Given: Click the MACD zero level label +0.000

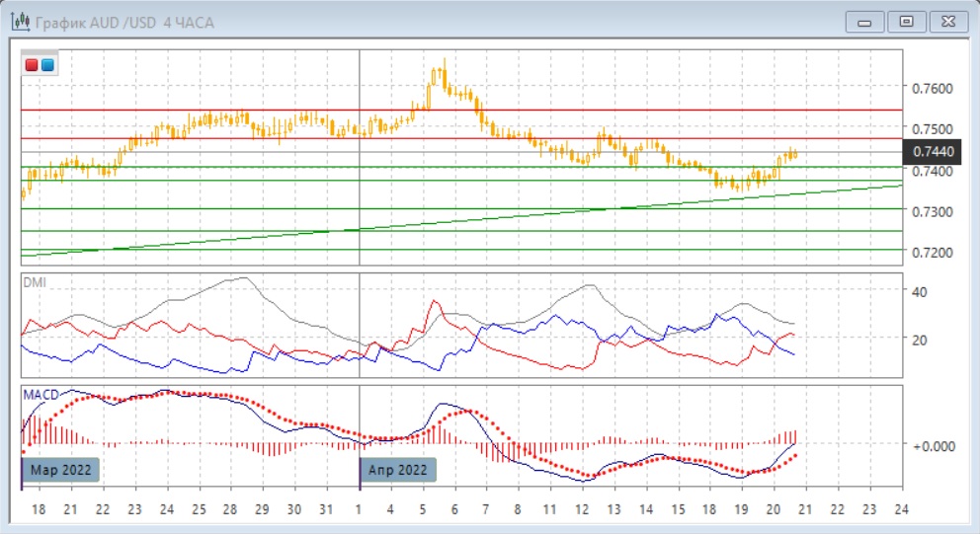Looking at the screenshot, I should click(933, 445).
